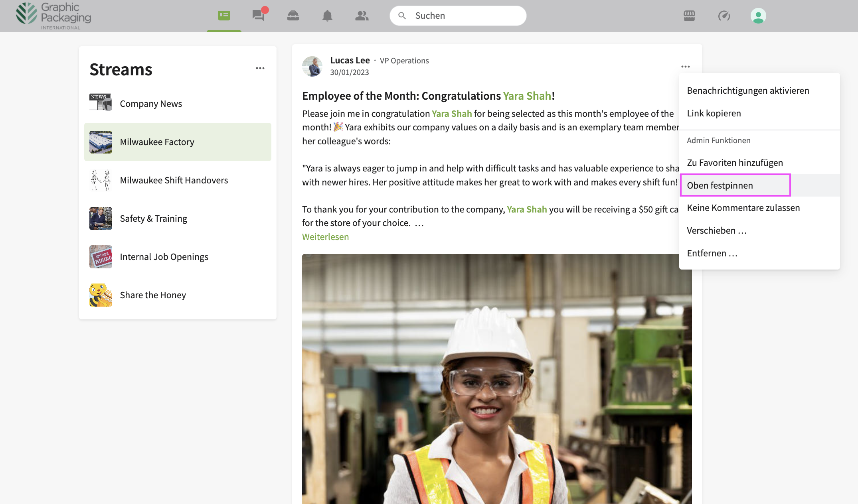Click Yara Shah mention in first paragraph
This screenshot has height=504, width=858.
452,114
